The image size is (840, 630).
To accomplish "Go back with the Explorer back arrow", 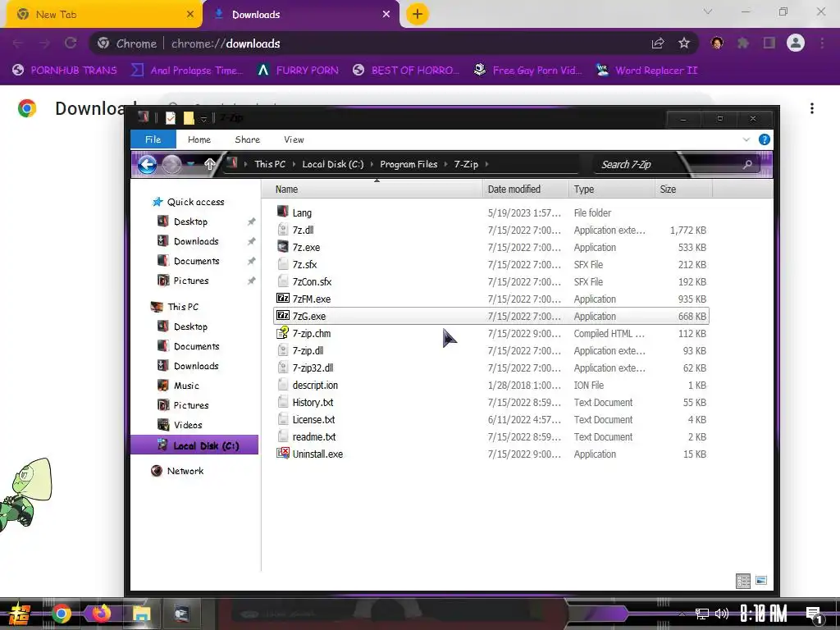I will tap(147, 164).
